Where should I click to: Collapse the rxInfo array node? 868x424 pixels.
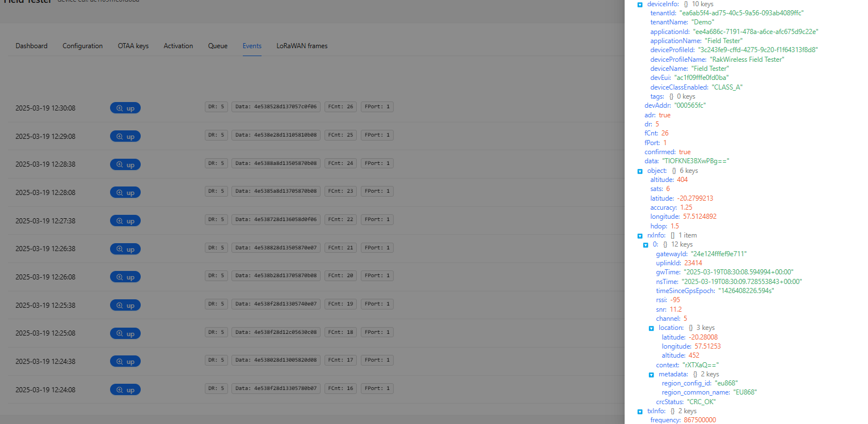pyautogui.click(x=640, y=235)
